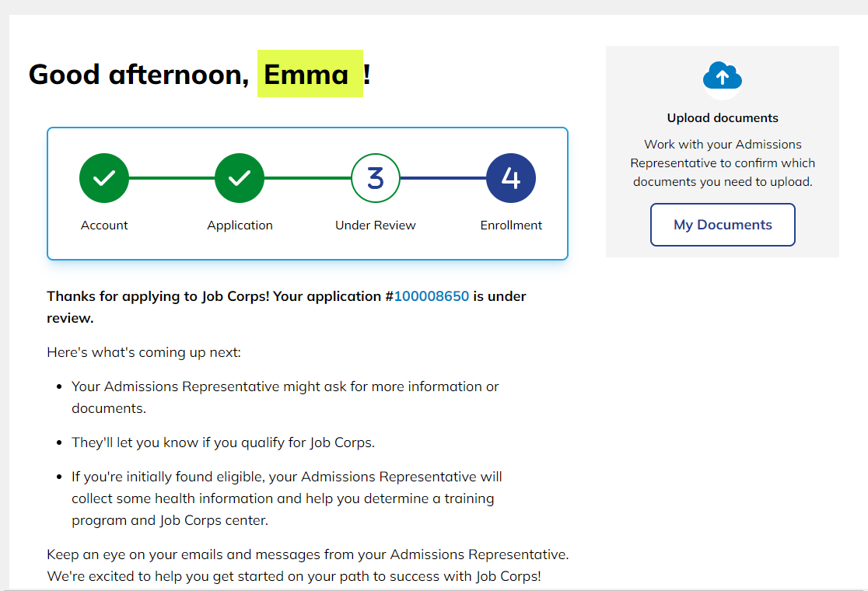
Task: Click the "Work with your Admissions Representative" description
Action: pyautogui.click(x=723, y=163)
